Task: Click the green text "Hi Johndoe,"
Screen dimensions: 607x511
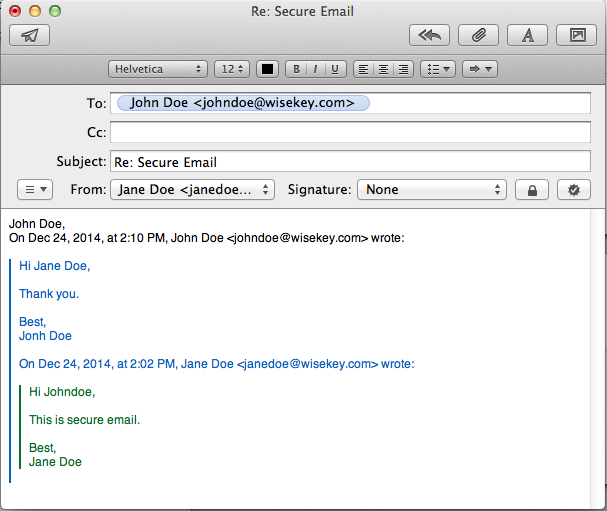Action: pyautogui.click(x=62, y=392)
